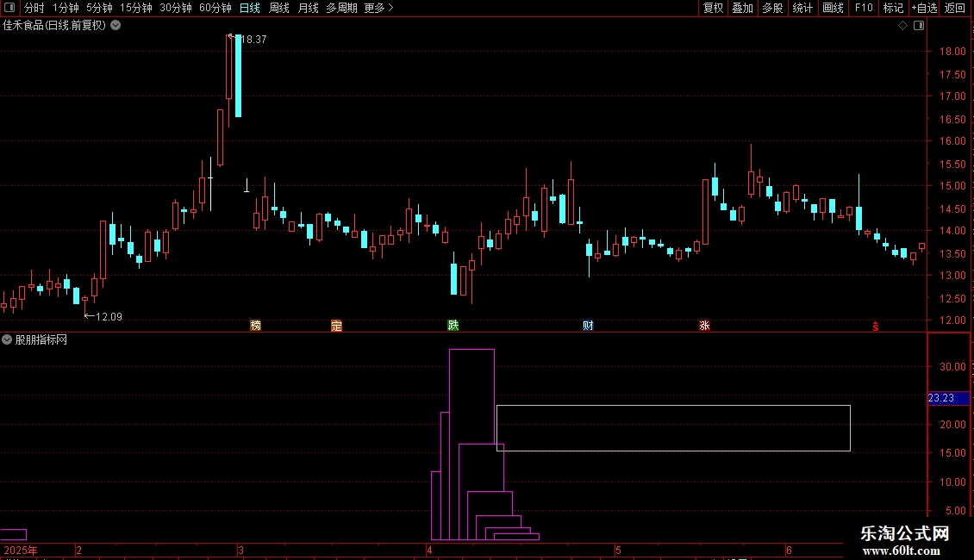Click the 30.00 indicator axis label
This screenshot has height=560, width=974.
(952, 367)
